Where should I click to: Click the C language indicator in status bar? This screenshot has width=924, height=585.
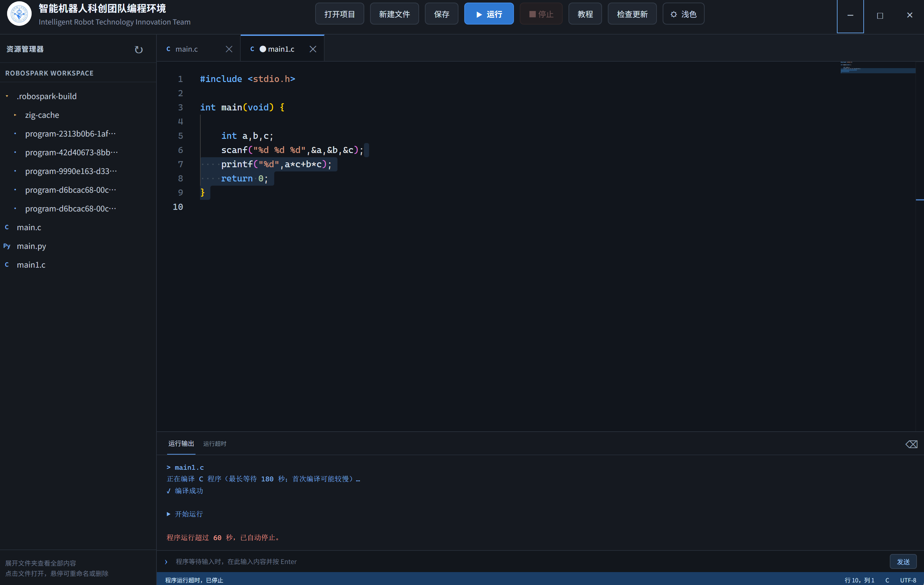coord(887,580)
